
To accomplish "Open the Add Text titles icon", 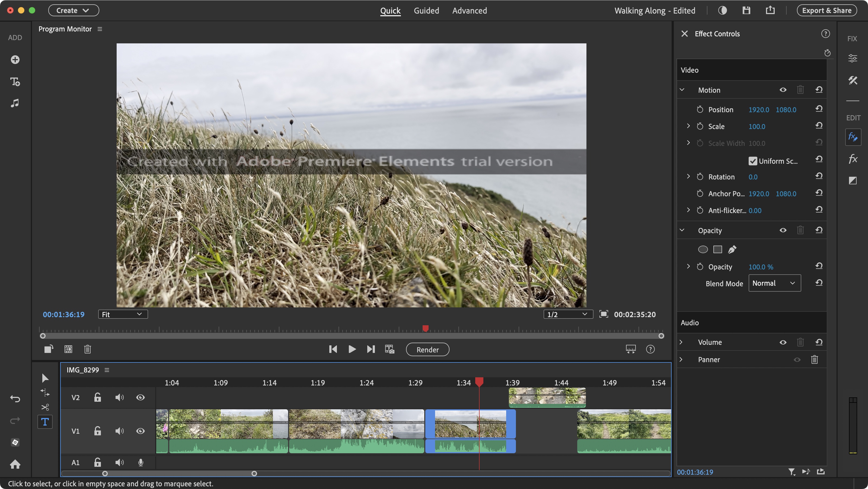I will pos(15,82).
